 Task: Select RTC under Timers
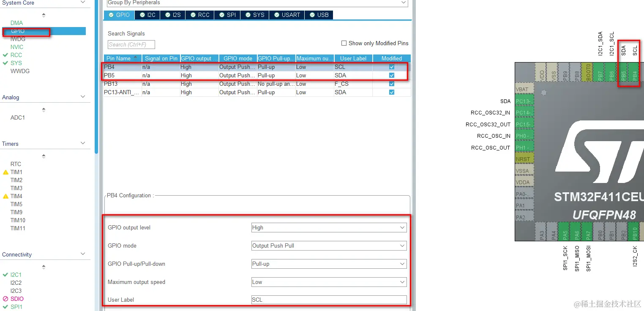tap(16, 164)
